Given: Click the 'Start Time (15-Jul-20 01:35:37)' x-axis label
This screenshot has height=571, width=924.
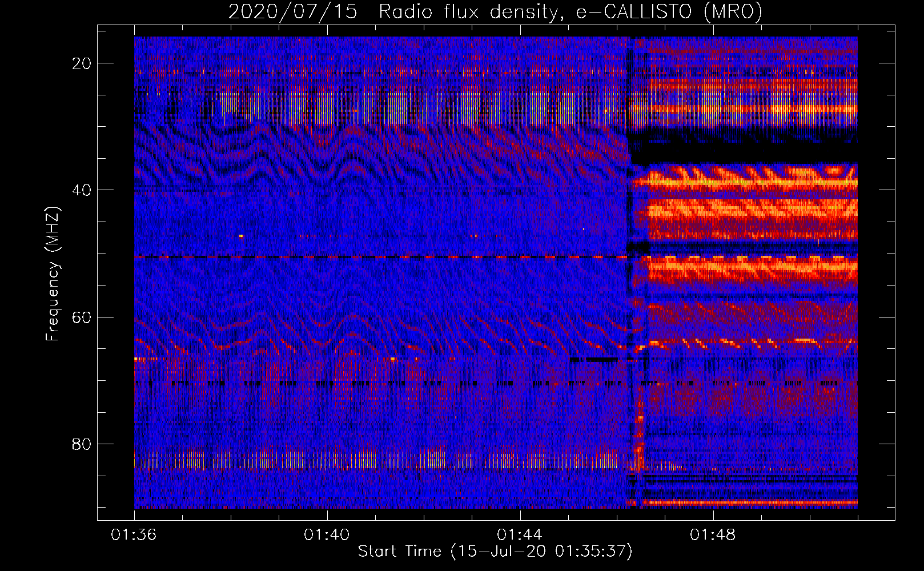Looking at the screenshot, I should pyautogui.click(x=495, y=552).
